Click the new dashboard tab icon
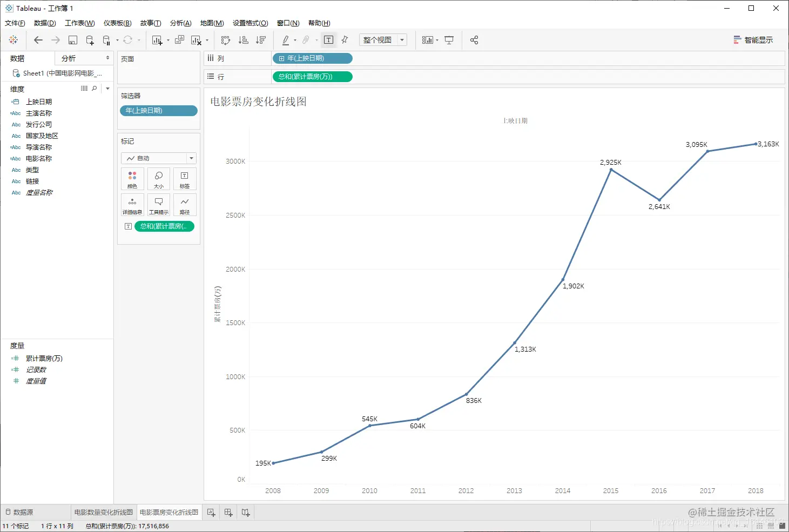 tap(228, 513)
